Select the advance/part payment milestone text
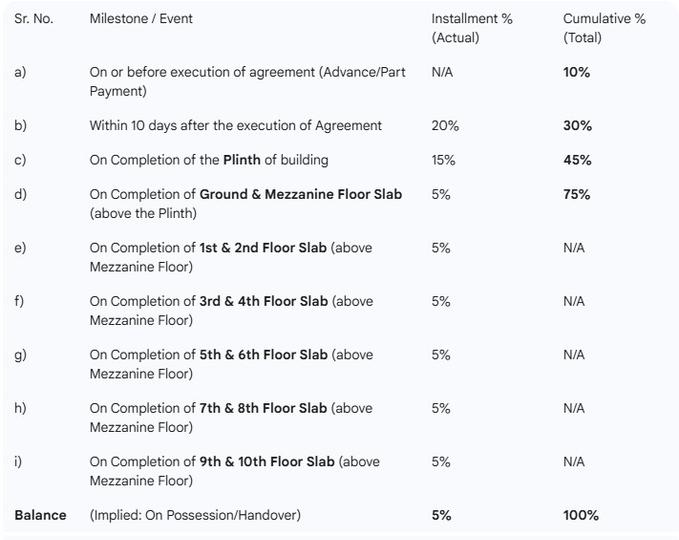 247,82
